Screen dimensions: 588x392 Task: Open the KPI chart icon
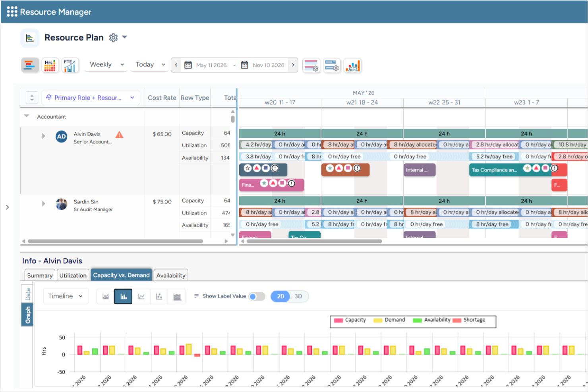tap(352, 66)
